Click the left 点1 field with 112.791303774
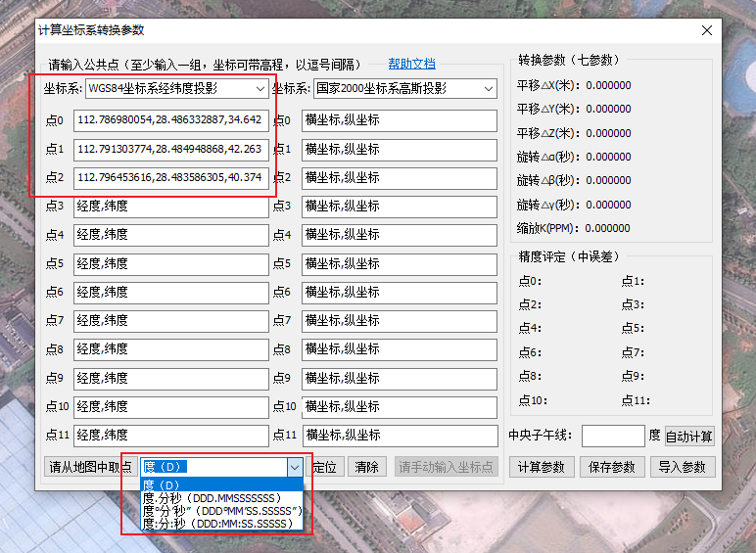 point(171,150)
